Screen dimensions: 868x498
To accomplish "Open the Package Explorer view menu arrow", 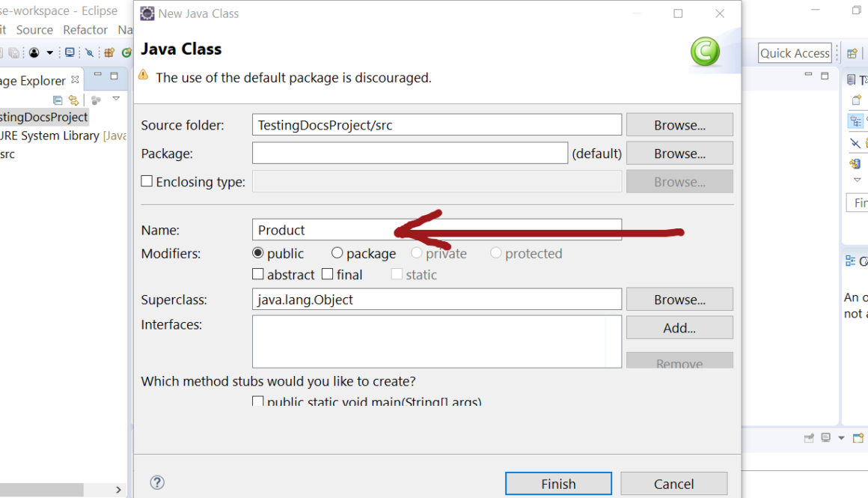I will tap(116, 99).
